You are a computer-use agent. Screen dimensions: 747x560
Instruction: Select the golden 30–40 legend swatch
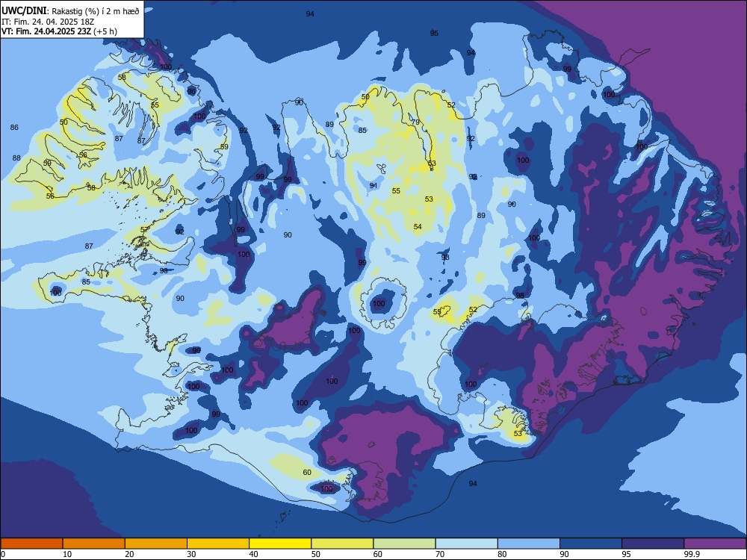click(x=218, y=544)
